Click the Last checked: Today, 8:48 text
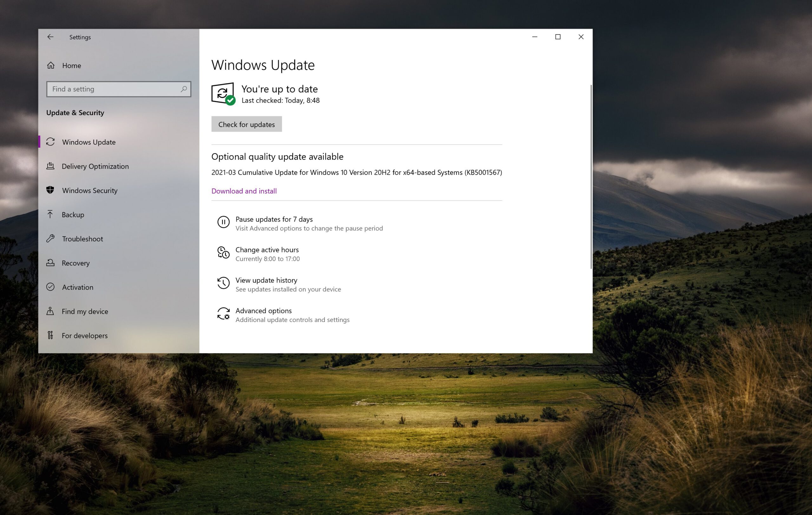Image resolution: width=812 pixels, height=515 pixels. pyautogui.click(x=280, y=101)
